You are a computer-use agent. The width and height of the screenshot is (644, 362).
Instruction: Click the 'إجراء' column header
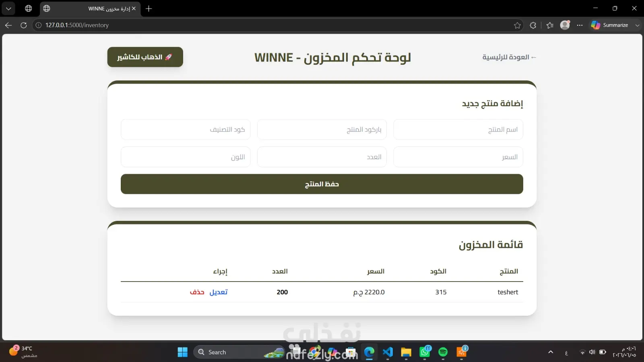click(220, 271)
